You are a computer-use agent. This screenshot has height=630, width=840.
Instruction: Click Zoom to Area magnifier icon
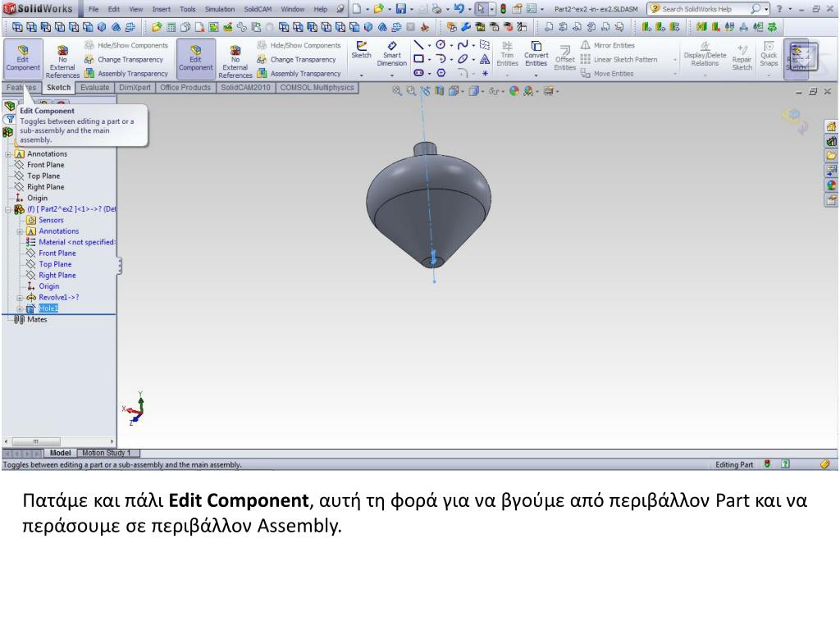pos(411,92)
